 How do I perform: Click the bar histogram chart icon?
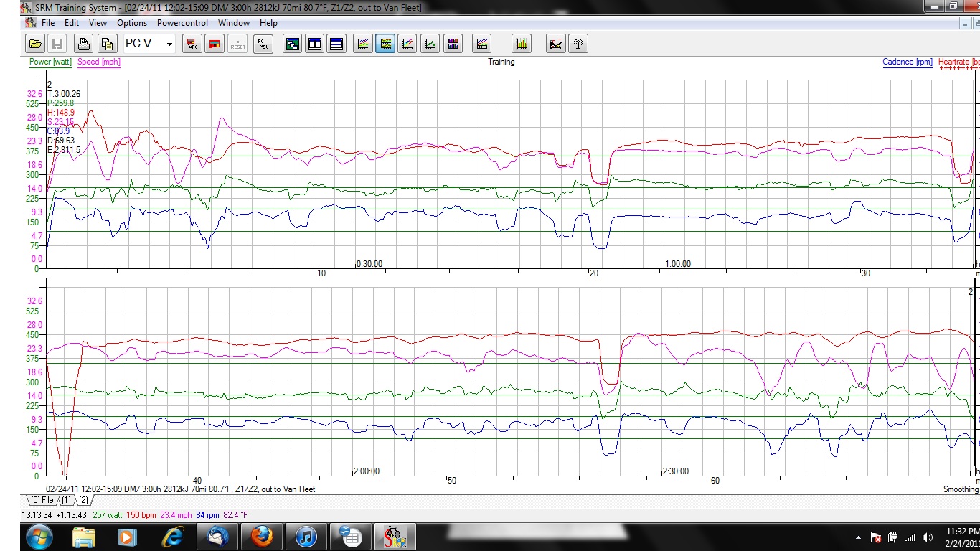522,44
